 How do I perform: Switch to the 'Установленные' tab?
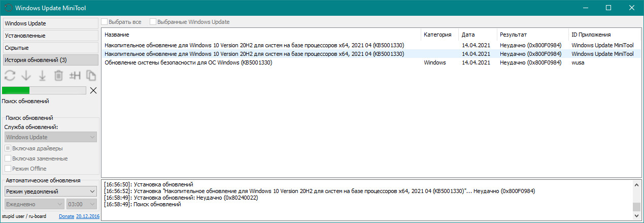coord(50,36)
